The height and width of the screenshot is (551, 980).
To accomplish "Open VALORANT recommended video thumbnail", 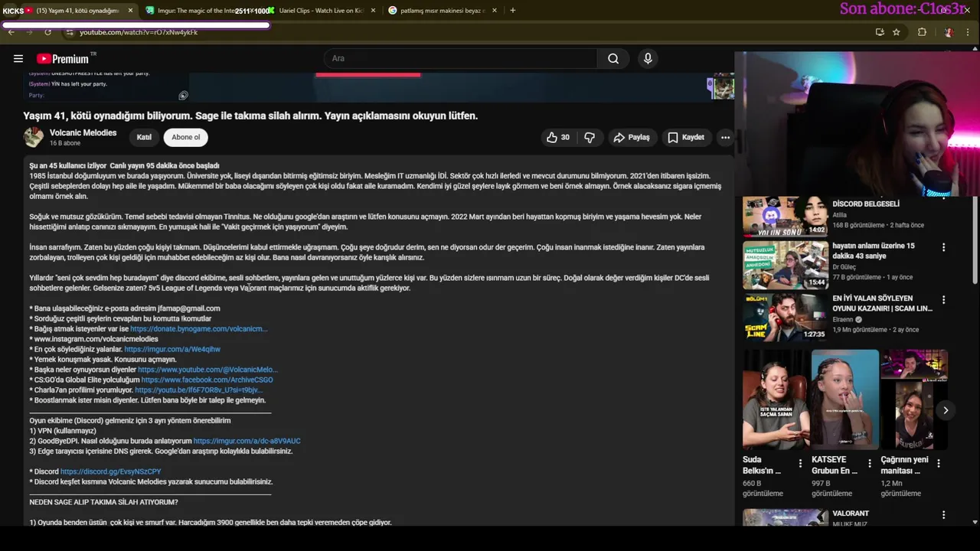I will pos(785,518).
